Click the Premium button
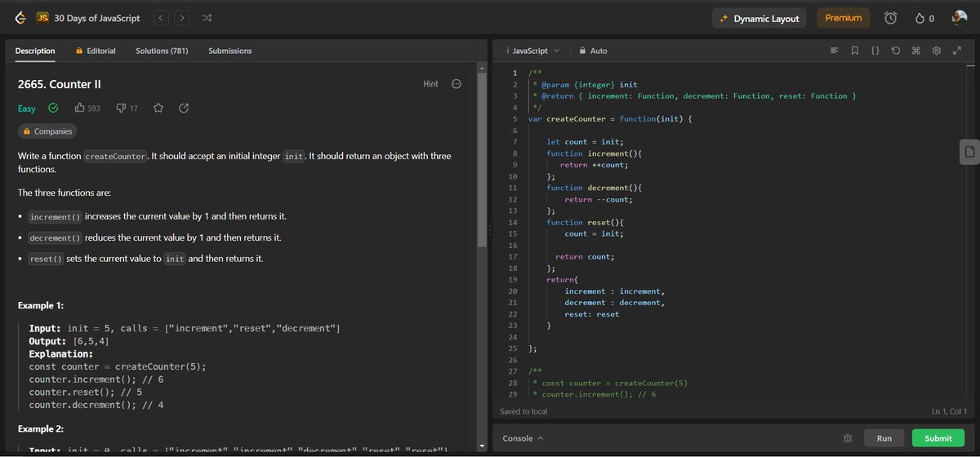The image size is (980, 457). click(x=844, y=18)
